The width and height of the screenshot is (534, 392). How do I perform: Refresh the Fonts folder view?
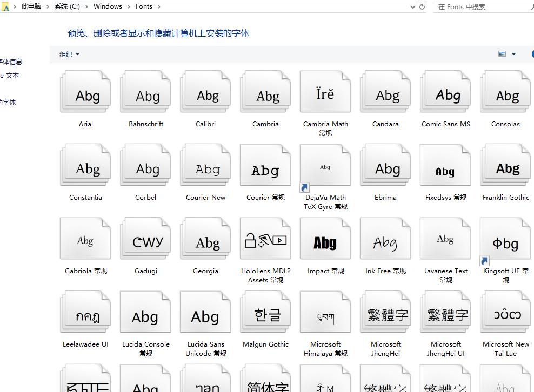point(422,7)
